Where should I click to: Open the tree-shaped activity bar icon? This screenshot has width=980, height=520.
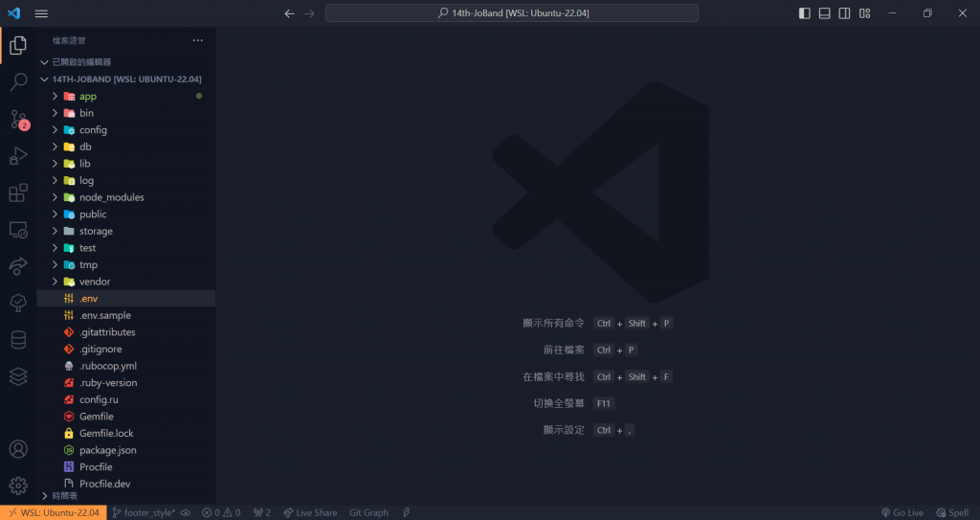click(18, 304)
